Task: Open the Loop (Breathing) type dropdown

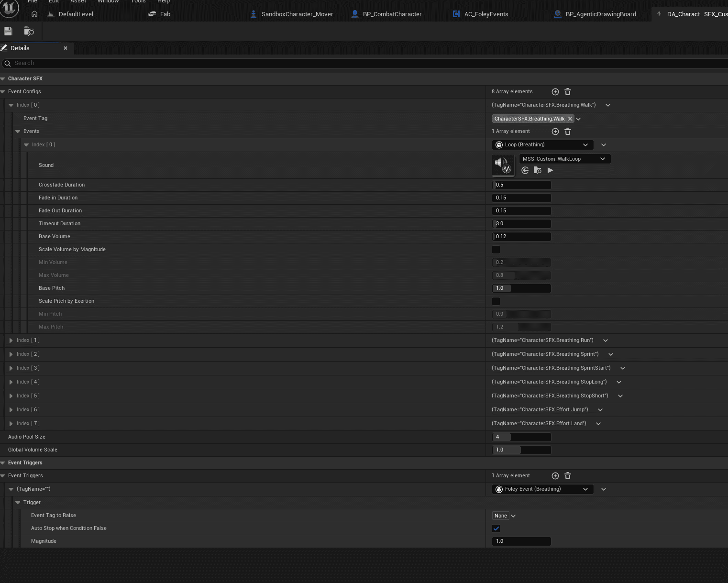Action: pyautogui.click(x=542, y=145)
